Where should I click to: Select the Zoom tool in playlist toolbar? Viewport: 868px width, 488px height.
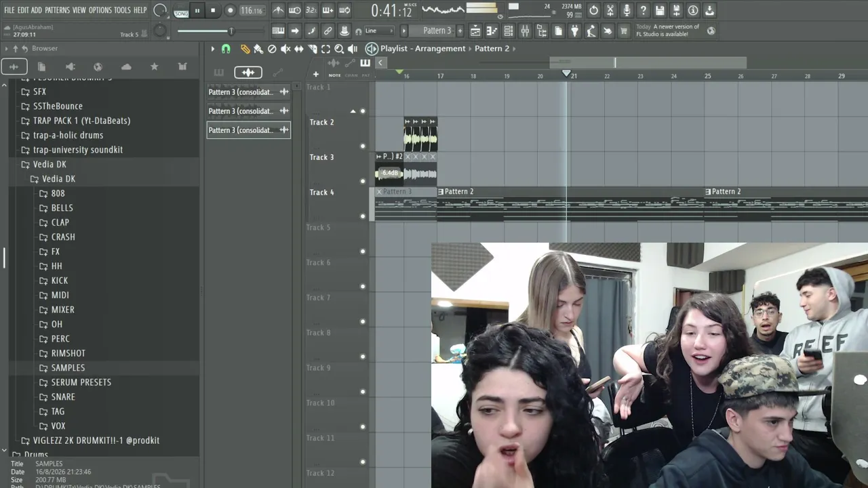pyautogui.click(x=339, y=49)
